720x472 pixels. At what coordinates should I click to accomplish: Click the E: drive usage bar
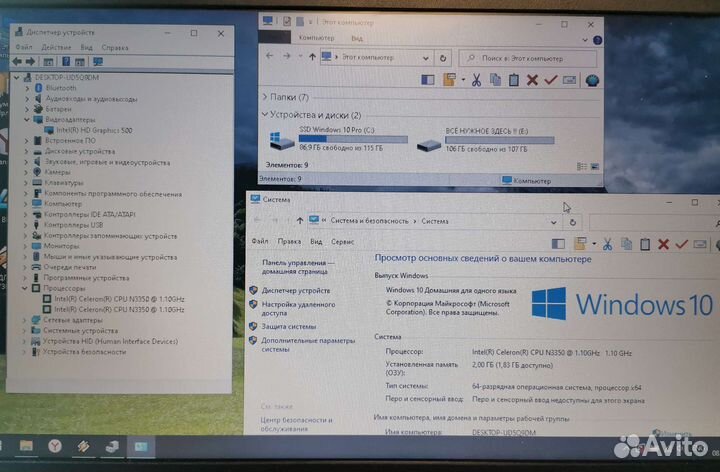pyautogui.click(x=500, y=140)
